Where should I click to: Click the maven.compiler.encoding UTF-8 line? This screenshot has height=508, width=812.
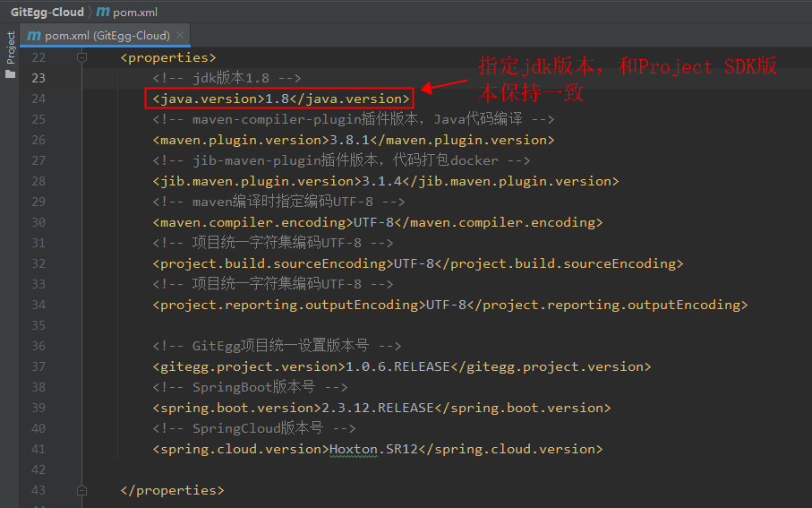pos(378,222)
